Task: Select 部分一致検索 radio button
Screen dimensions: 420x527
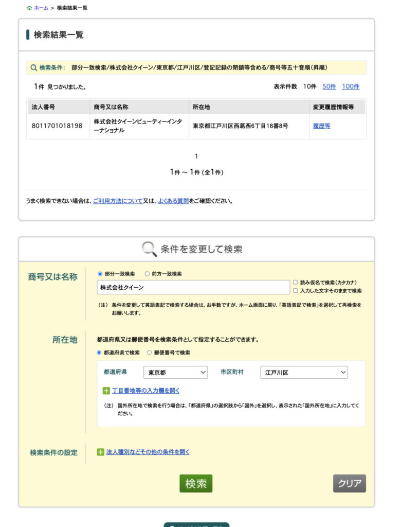Action: click(100, 274)
